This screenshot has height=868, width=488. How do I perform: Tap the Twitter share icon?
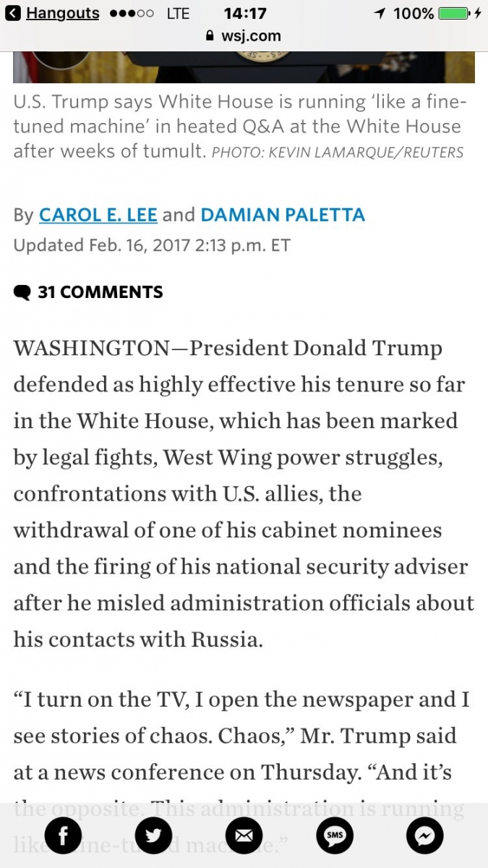153,837
